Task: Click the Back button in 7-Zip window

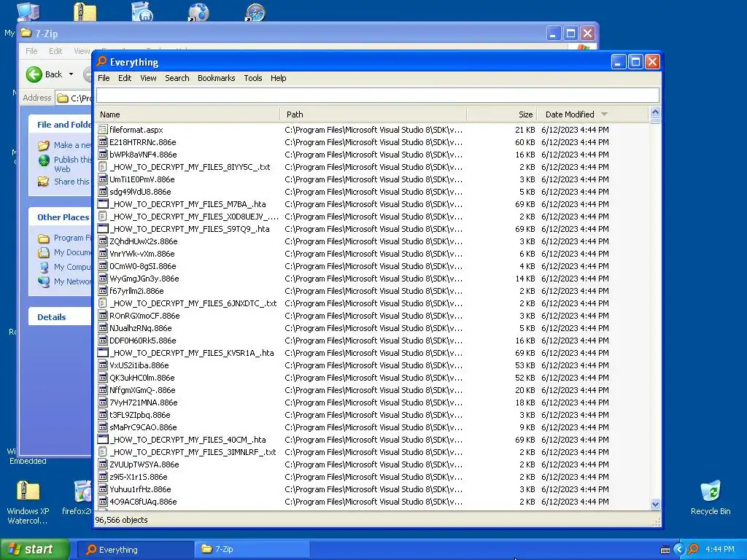Action: (x=44, y=74)
